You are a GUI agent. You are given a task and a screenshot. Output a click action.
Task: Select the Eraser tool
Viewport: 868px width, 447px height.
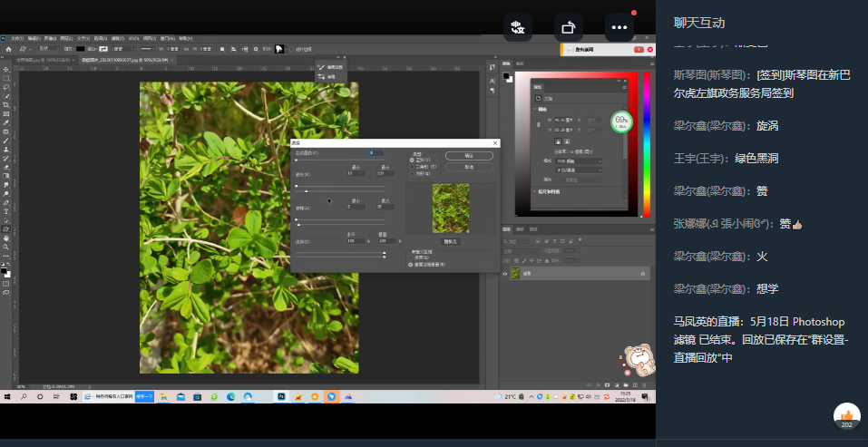coord(6,167)
